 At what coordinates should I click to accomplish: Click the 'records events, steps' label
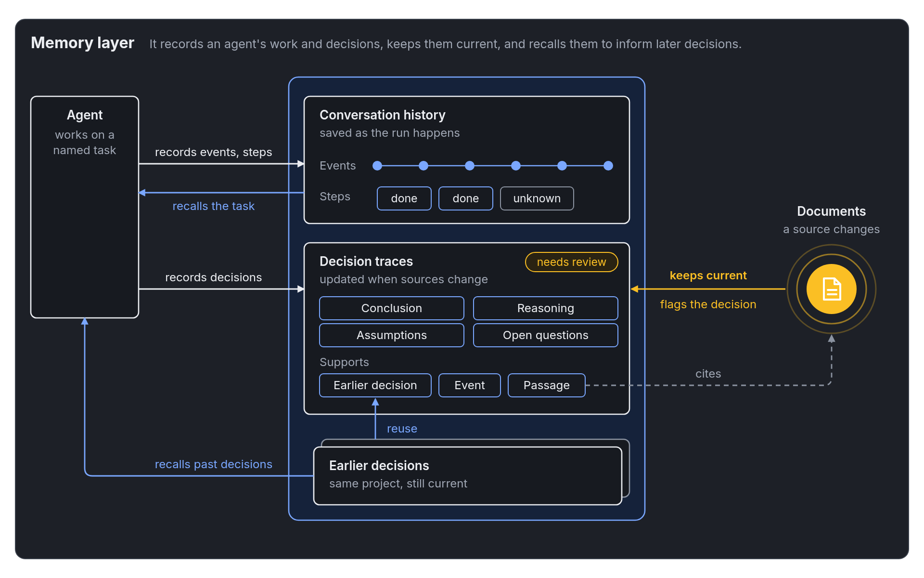213,152
